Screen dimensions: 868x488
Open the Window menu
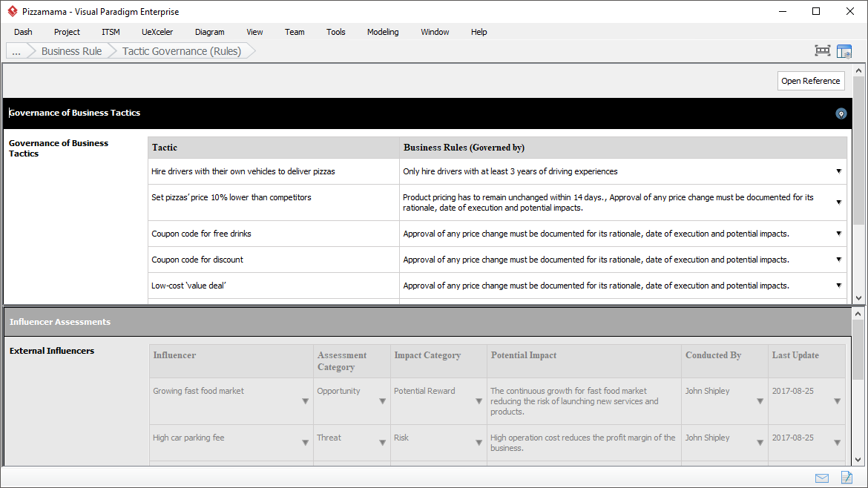[435, 32]
